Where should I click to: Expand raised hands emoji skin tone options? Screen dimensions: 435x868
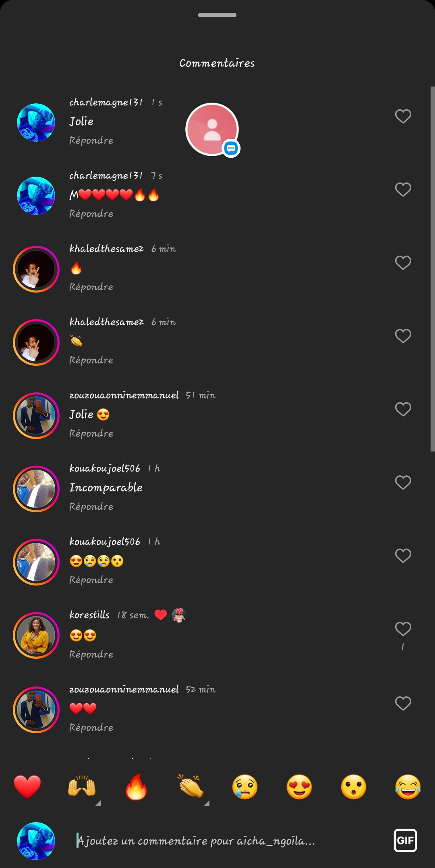click(x=97, y=803)
